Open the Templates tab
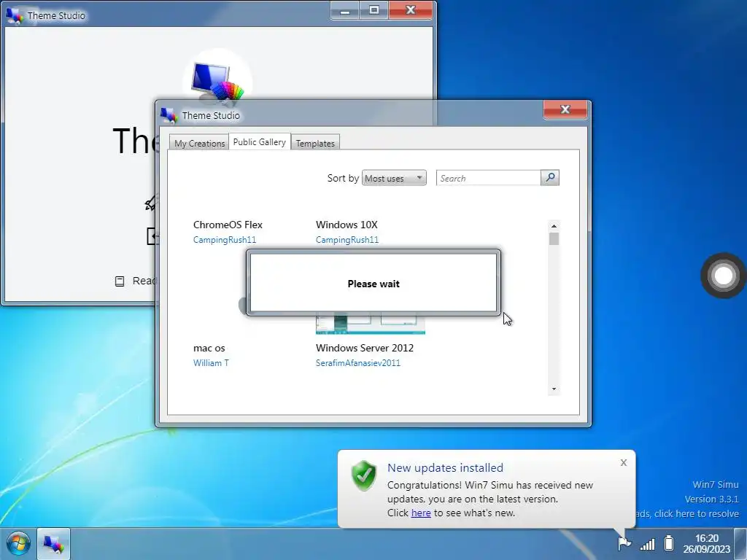The height and width of the screenshot is (560, 747). (315, 143)
